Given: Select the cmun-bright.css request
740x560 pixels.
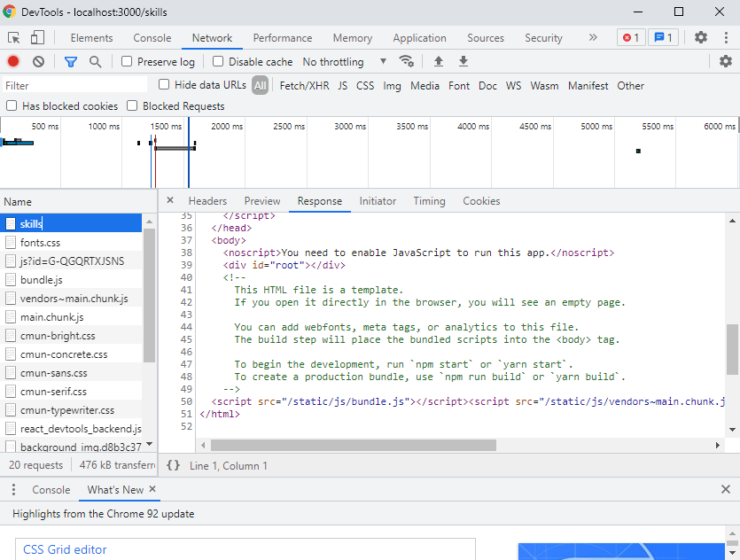Looking at the screenshot, I should (x=71, y=336).
